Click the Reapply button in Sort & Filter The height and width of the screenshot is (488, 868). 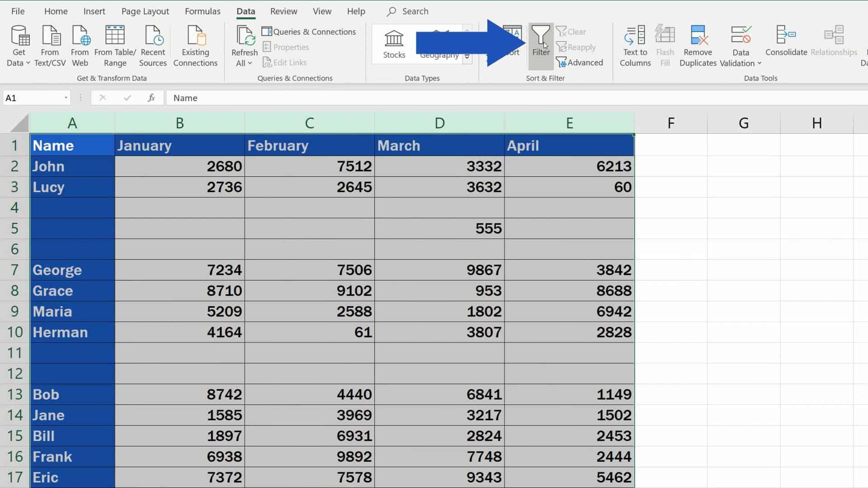click(576, 47)
